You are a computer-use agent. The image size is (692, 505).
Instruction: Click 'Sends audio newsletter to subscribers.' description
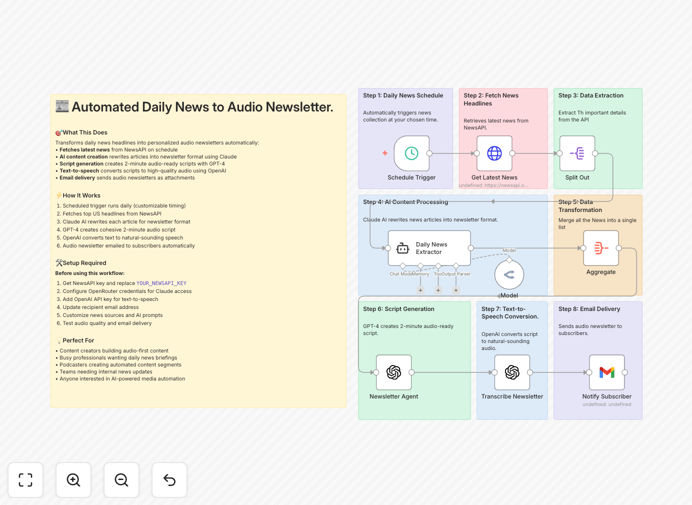[x=590, y=330]
